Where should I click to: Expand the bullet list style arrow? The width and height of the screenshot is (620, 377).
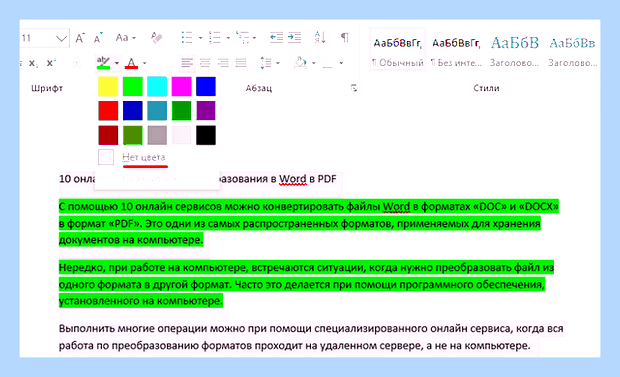(x=200, y=38)
